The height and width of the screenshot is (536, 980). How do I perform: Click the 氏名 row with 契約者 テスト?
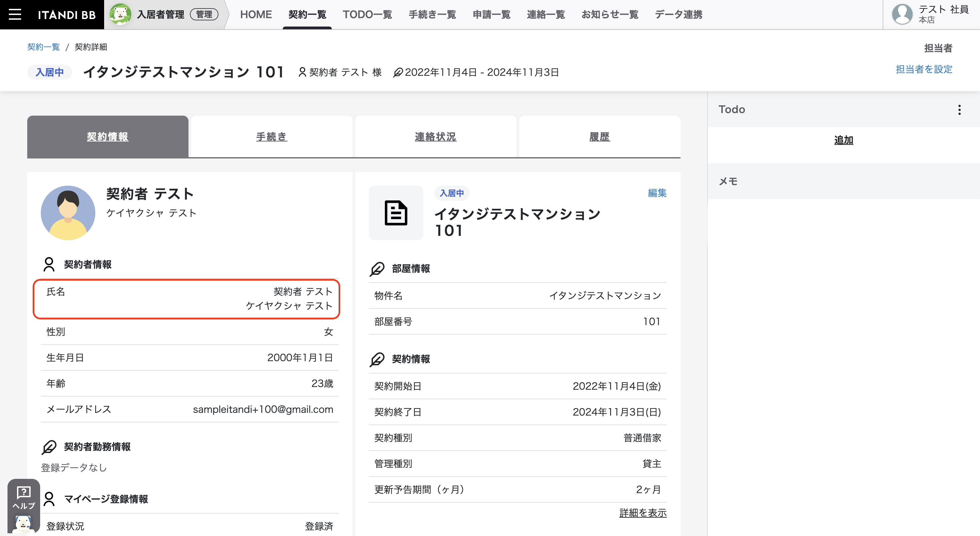click(x=186, y=299)
